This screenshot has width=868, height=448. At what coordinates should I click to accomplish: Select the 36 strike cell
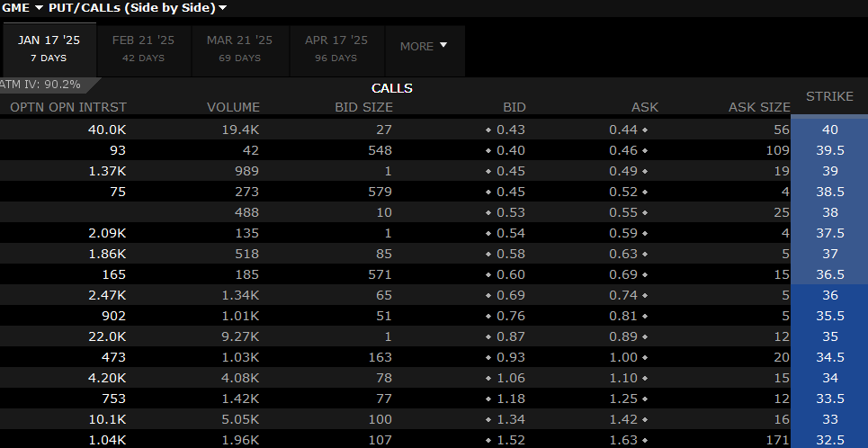[x=829, y=295]
